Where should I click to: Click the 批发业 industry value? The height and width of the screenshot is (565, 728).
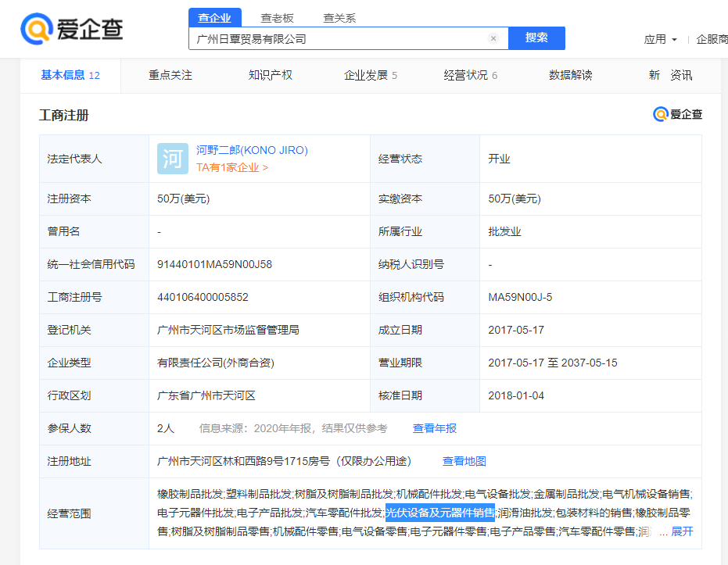coord(504,231)
